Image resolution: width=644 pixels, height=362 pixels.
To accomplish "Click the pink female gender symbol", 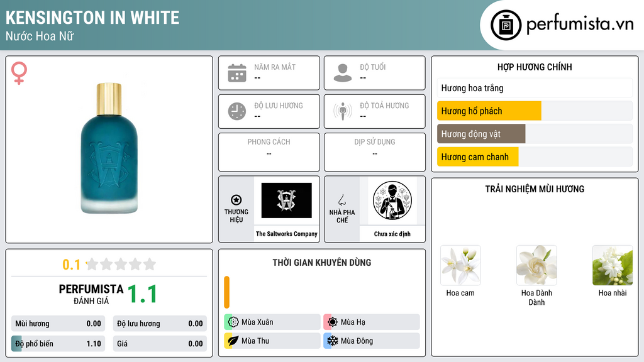I will 19,73.
